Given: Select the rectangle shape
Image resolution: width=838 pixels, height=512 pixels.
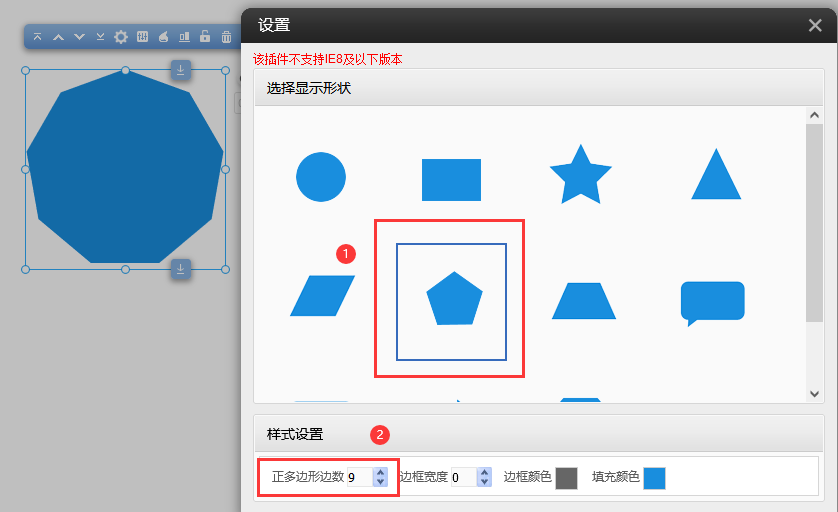Looking at the screenshot, I should pos(451,180).
